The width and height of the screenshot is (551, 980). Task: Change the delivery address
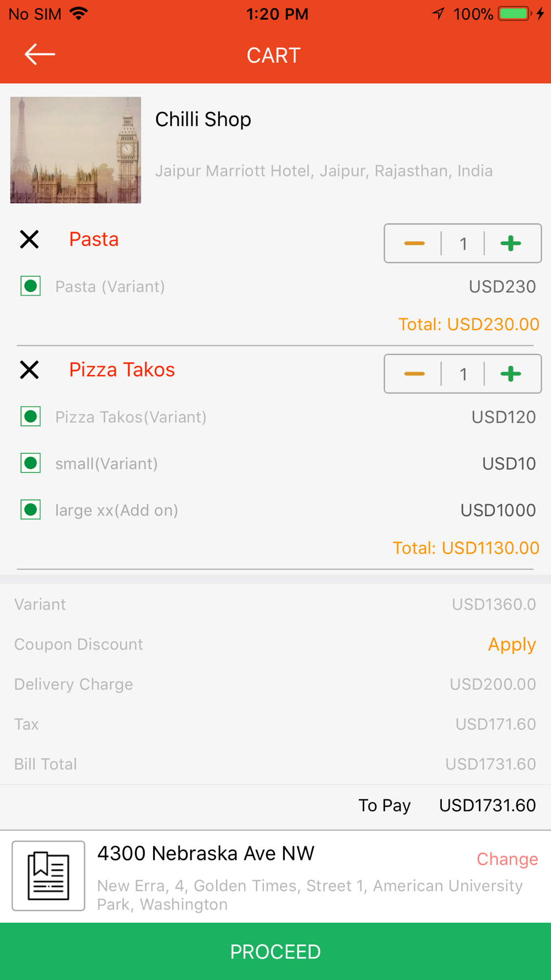point(507,859)
